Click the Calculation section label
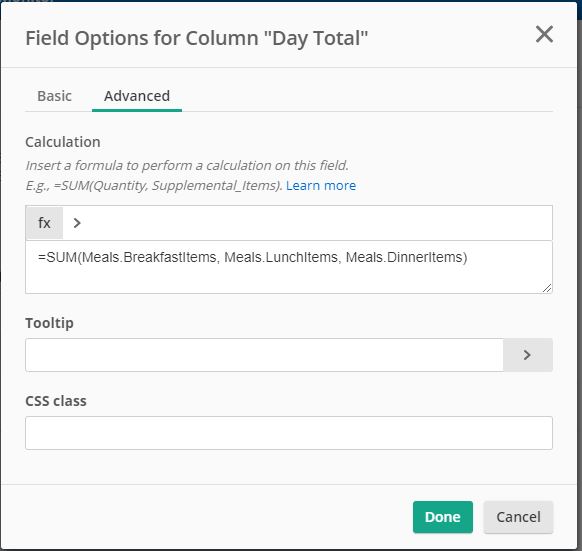Image resolution: width=582 pixels, height=551 pixels. point(63,142)
